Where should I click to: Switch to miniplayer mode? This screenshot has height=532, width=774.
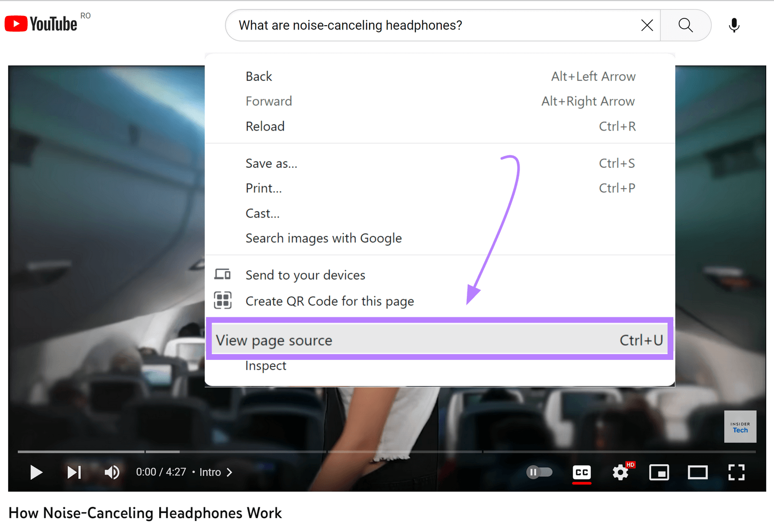[659, 473]
